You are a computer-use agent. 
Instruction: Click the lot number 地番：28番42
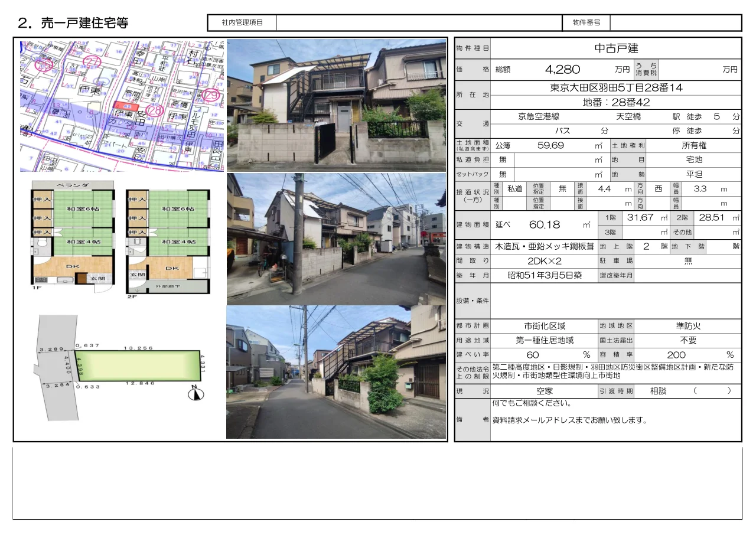coord(616,102)
